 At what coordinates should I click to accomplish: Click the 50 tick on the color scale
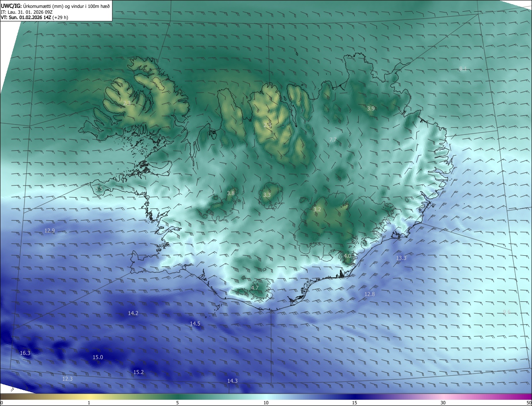(529, 403)
